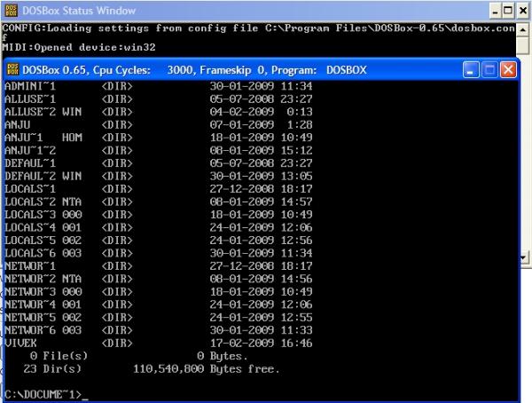Select the DEFAUL~2 WIN directory entry
Screen dimensions: 532x403
coord(159,176)
